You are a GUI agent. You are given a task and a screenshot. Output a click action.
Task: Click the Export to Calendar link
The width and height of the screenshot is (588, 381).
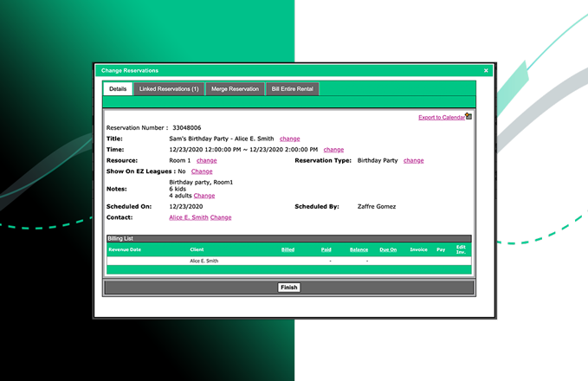pos(440,117)
